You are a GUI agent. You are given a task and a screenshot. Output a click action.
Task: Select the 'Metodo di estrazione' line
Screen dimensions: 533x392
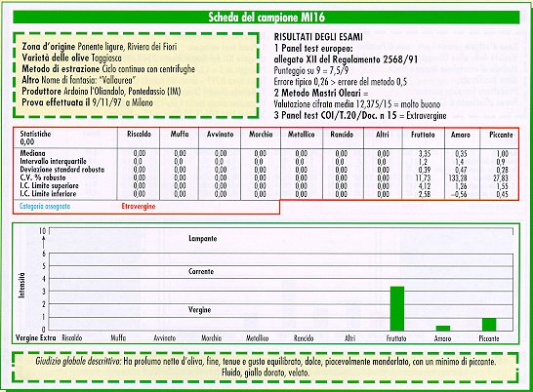108,69
